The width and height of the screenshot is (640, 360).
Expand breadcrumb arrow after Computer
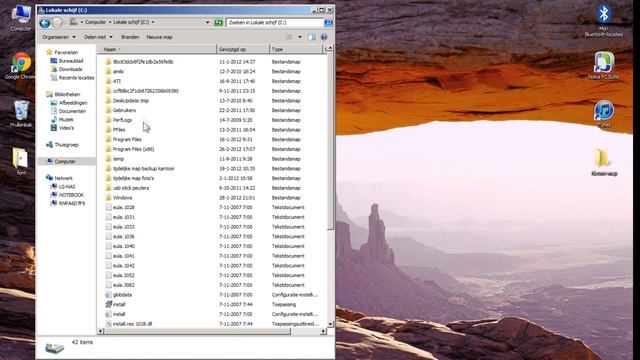[110, 22]
